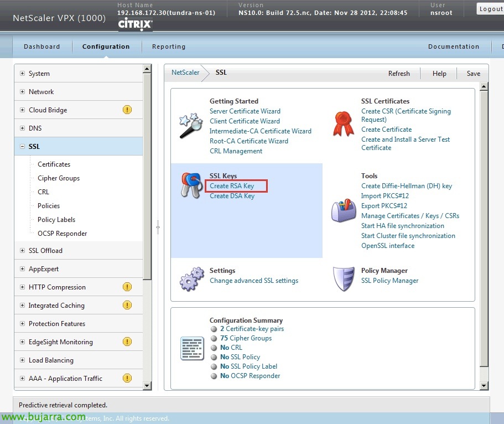Click the EdgeSight Monitoring warning icon
504x424 pixels.
(127, 342)
